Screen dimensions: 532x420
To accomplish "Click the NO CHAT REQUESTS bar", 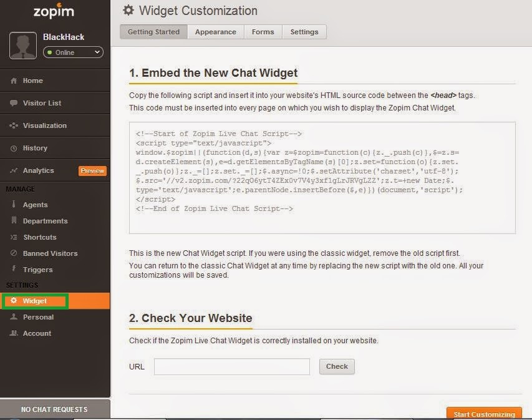I will tap(55, 409).
